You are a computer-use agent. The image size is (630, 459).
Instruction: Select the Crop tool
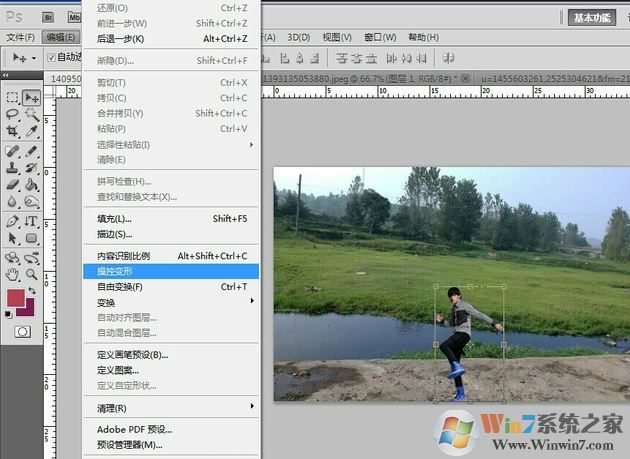click(x=13, y=132)
